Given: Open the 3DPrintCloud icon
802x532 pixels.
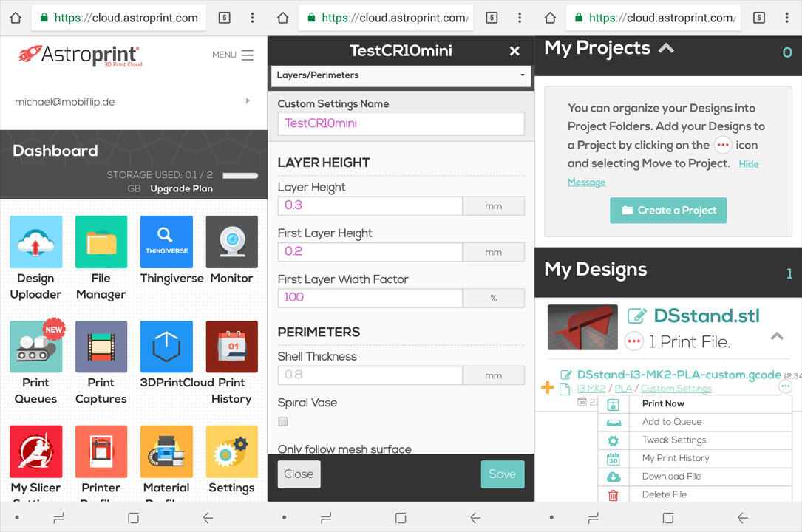Looking at the screenshot, I should pos(166,347).
